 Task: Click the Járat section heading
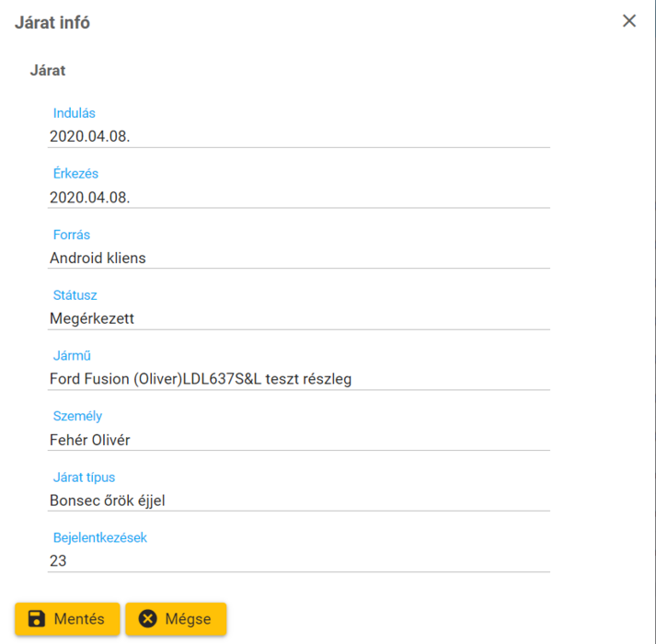click(x=48, y=70)
